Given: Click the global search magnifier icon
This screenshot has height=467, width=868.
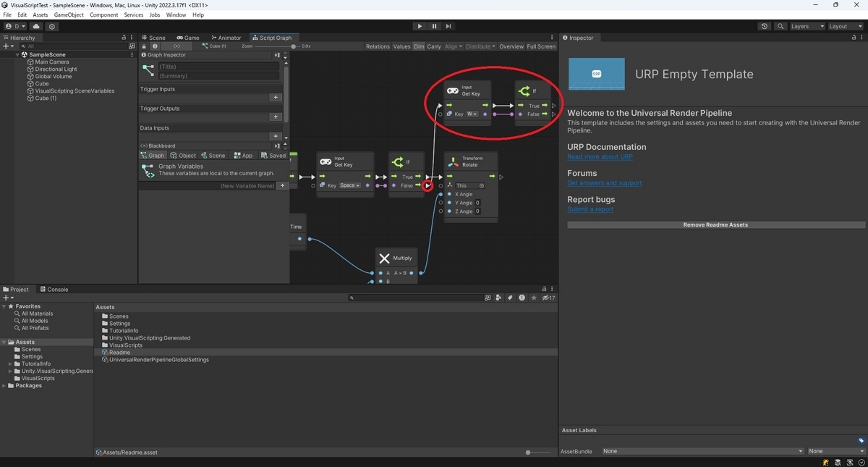Looking at the screenshot, I should coord(780,26).
